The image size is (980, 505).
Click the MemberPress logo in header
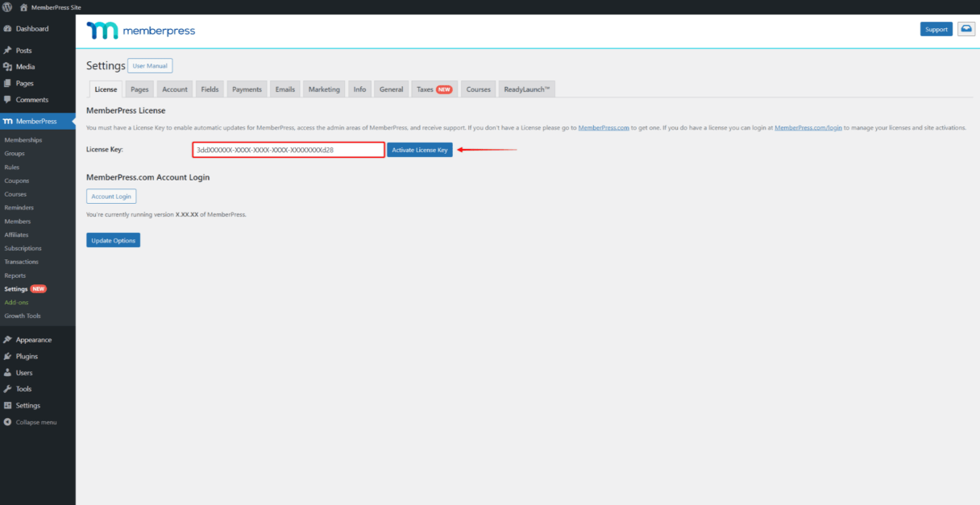tap(141, 31)
